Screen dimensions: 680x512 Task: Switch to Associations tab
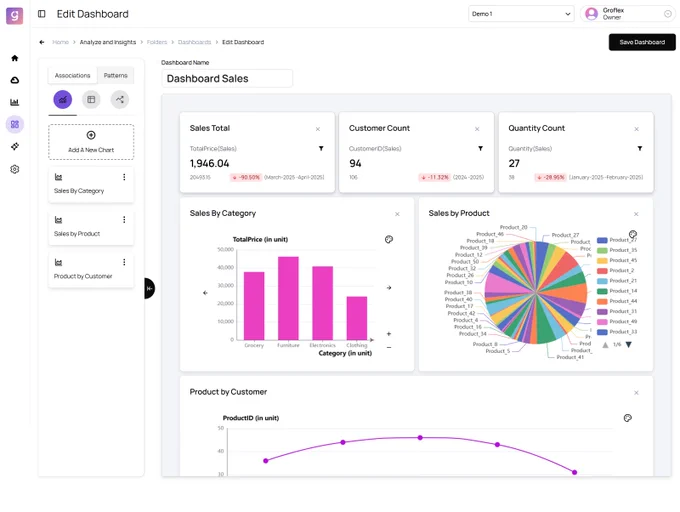pos(72,75)
